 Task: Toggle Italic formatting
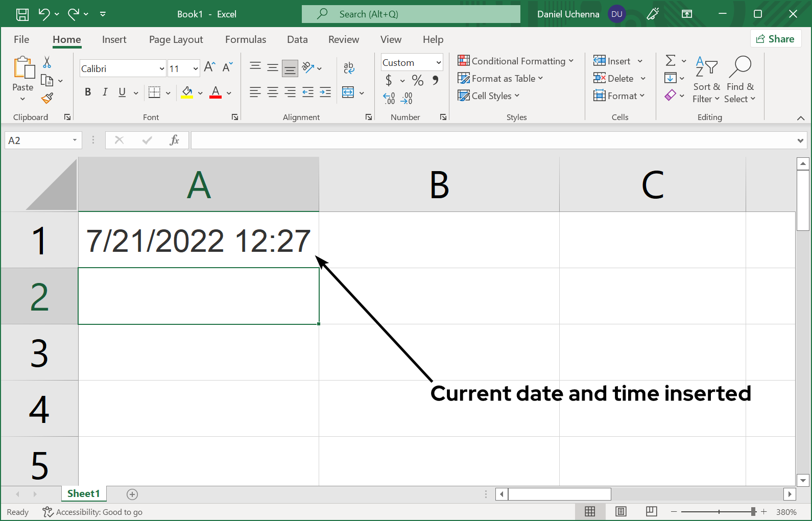click(x=105, y=92)
